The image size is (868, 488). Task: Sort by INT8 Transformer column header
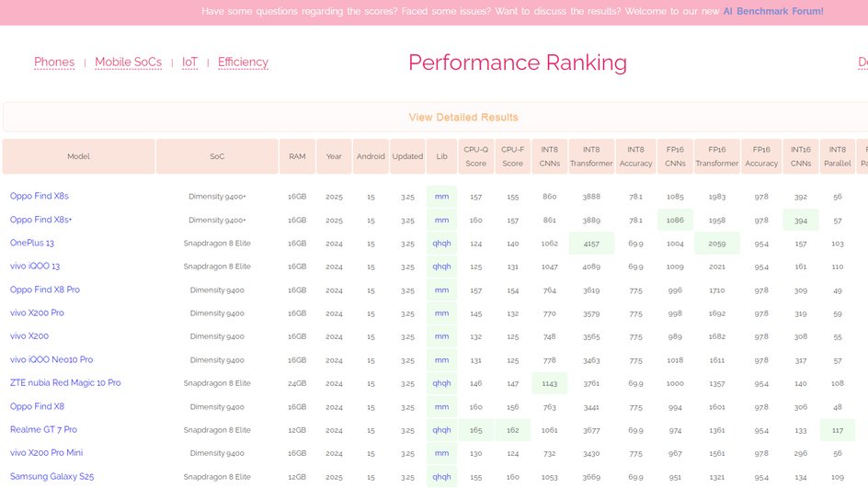(591, 156)
